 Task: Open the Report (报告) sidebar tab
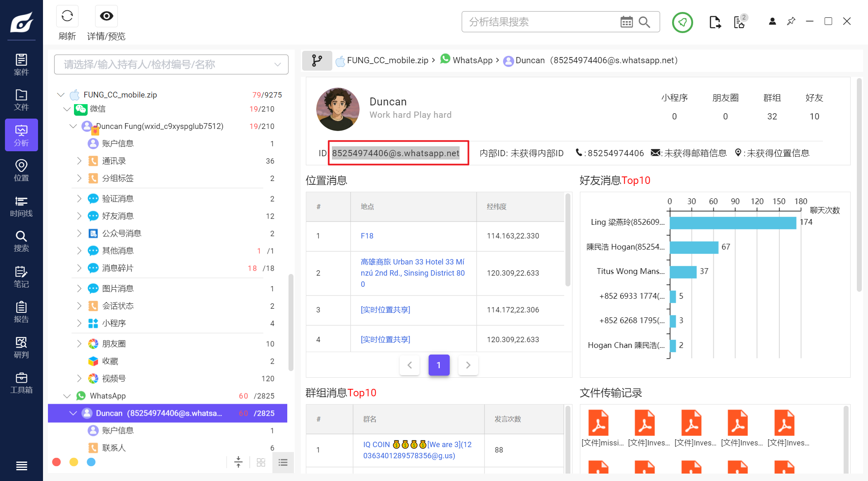pos(21,312)
